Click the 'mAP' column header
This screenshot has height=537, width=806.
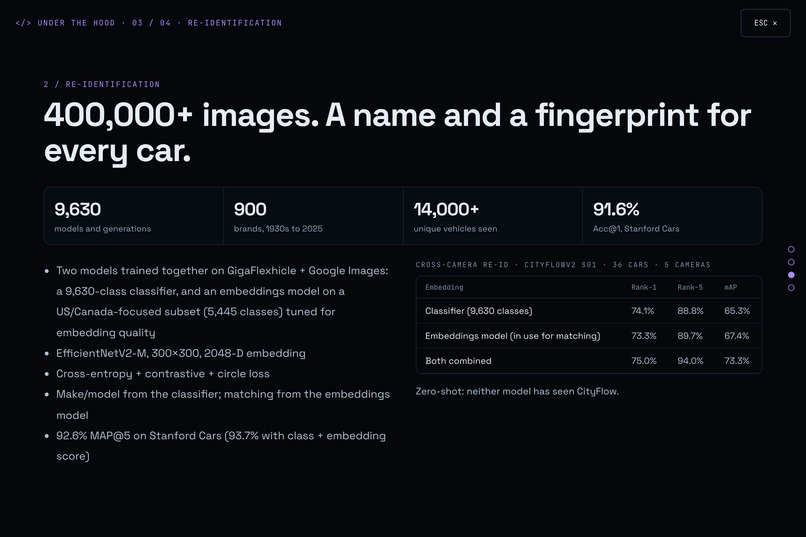[730, 287]
